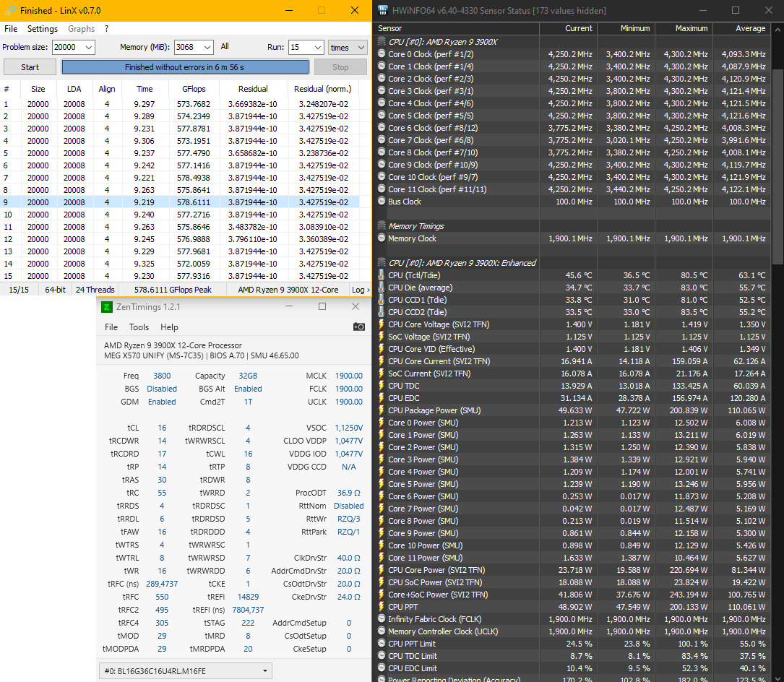Click the Bus Clock sensor icon
This screenshot has width=784, height=682.
[382, 202]
